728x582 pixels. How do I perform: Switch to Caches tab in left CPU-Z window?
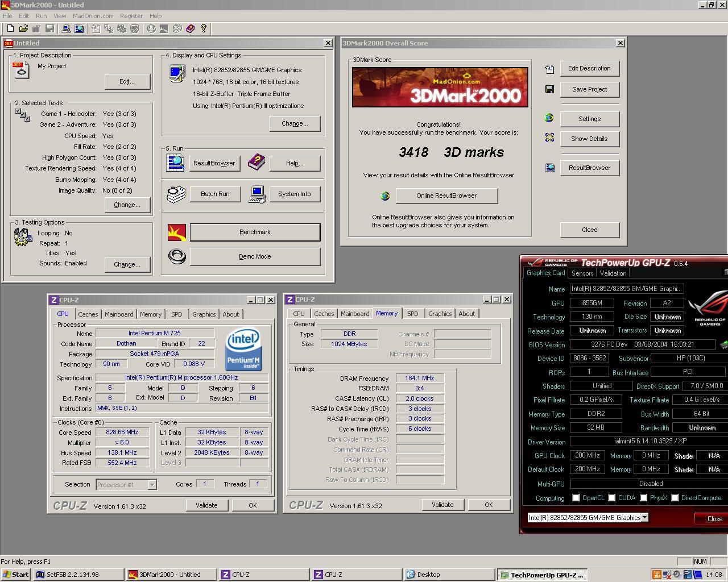click(x=88, y=314)
